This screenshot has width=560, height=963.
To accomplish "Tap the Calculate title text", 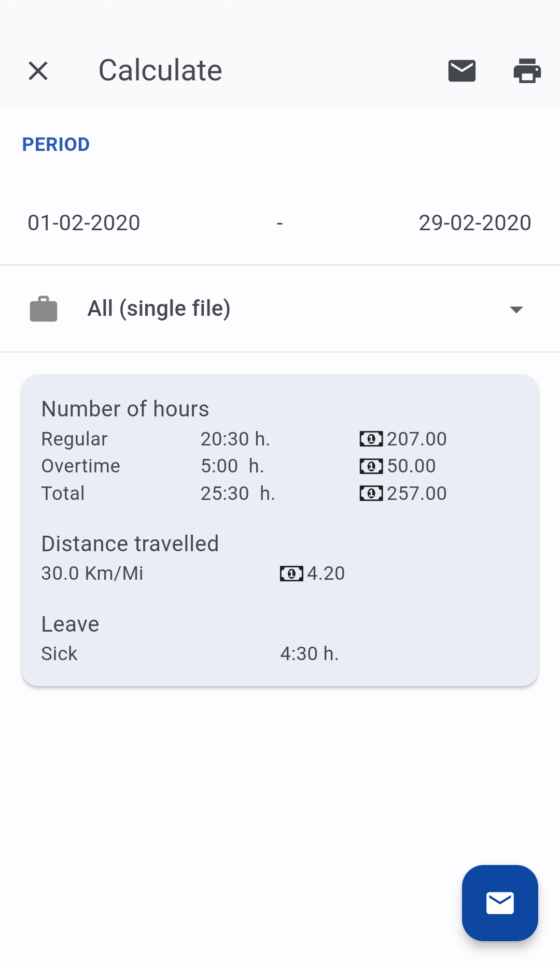I will pos(161,71).
